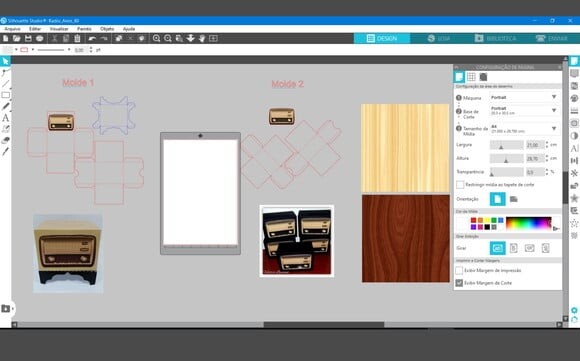Open the Objeto menu
Screen dimensions: 580x361
(x=107, y=29)
